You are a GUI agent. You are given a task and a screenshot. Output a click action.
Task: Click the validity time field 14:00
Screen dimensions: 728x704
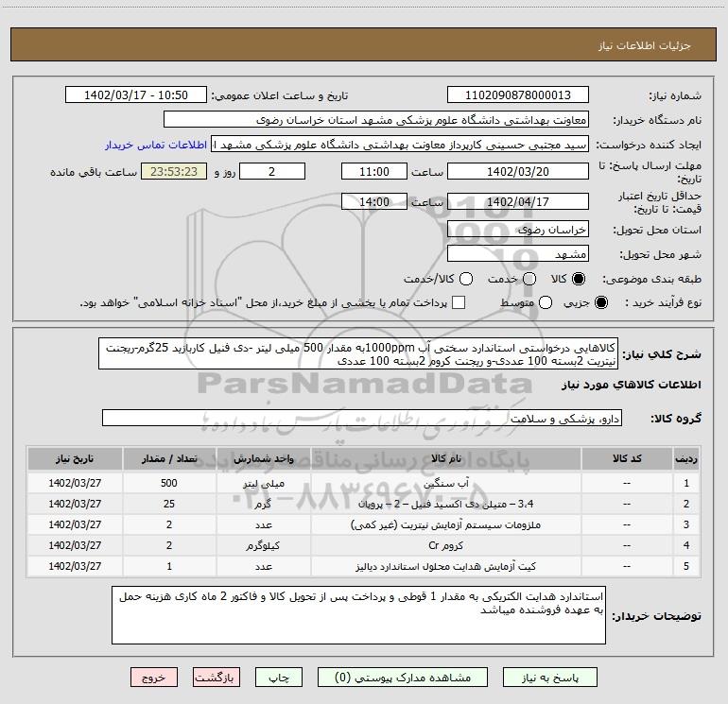click(374, 201)
